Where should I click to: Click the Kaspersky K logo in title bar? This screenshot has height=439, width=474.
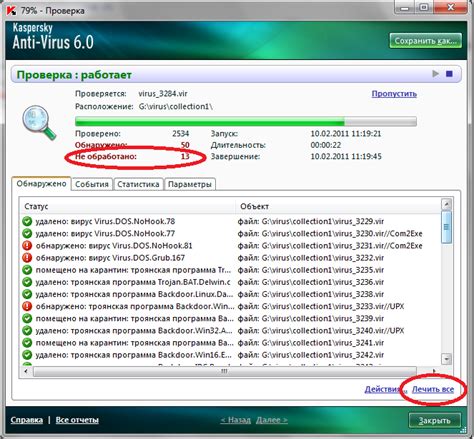pyautogui.click(x=12, y=10)
